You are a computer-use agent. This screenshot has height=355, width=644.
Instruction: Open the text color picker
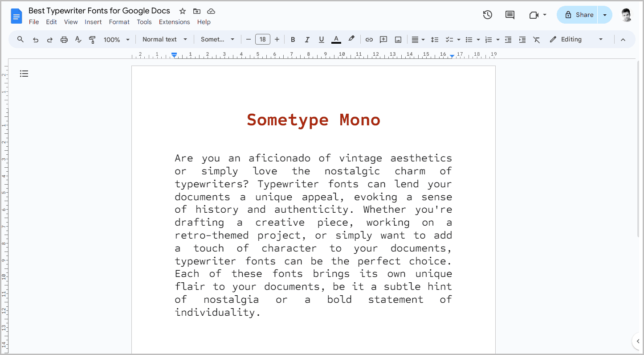pos(336,40)
